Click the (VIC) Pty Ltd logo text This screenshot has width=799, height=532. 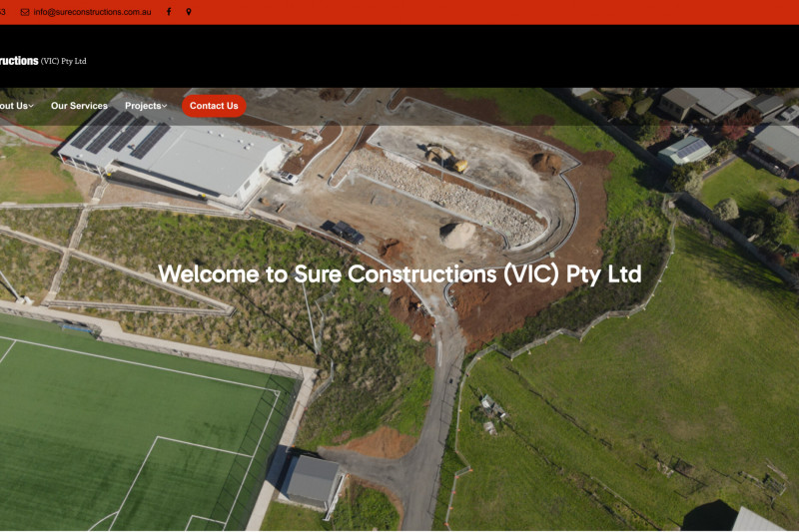[x=64, y=61]
